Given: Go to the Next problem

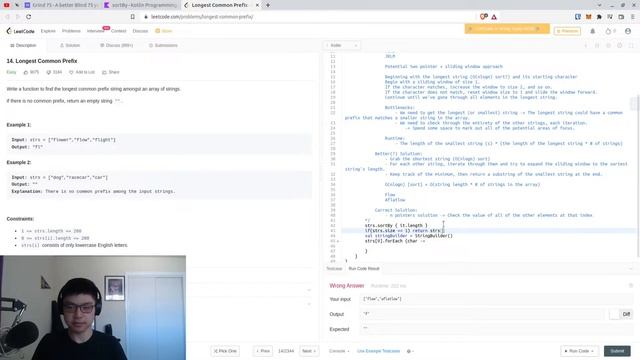Looking at the screenshot, I should pos(309,351).
